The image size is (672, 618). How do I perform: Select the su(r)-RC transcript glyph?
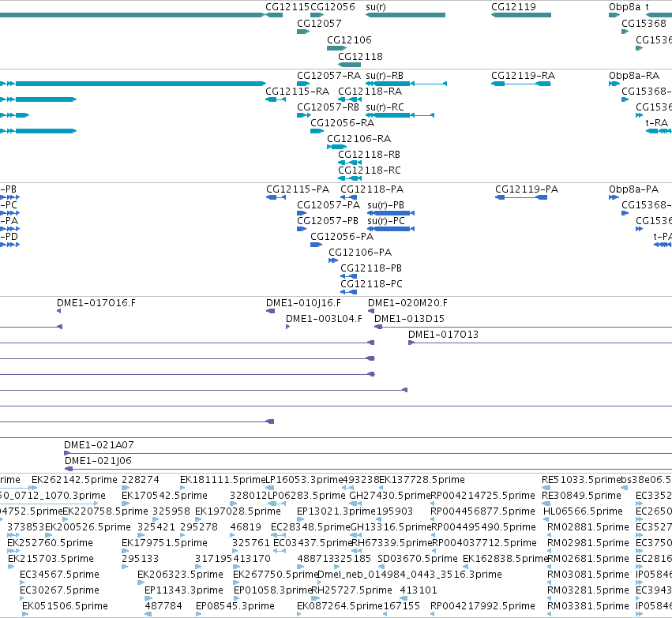click(400, 115)
